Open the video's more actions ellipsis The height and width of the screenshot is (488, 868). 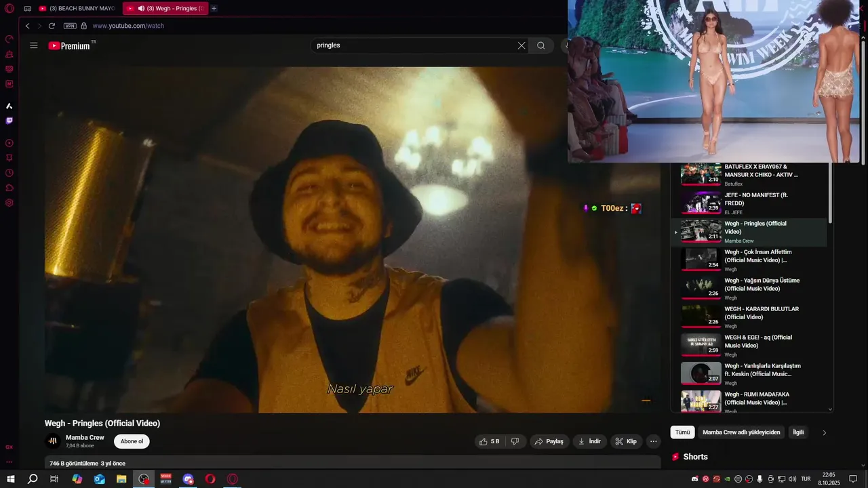pos(654,441)
